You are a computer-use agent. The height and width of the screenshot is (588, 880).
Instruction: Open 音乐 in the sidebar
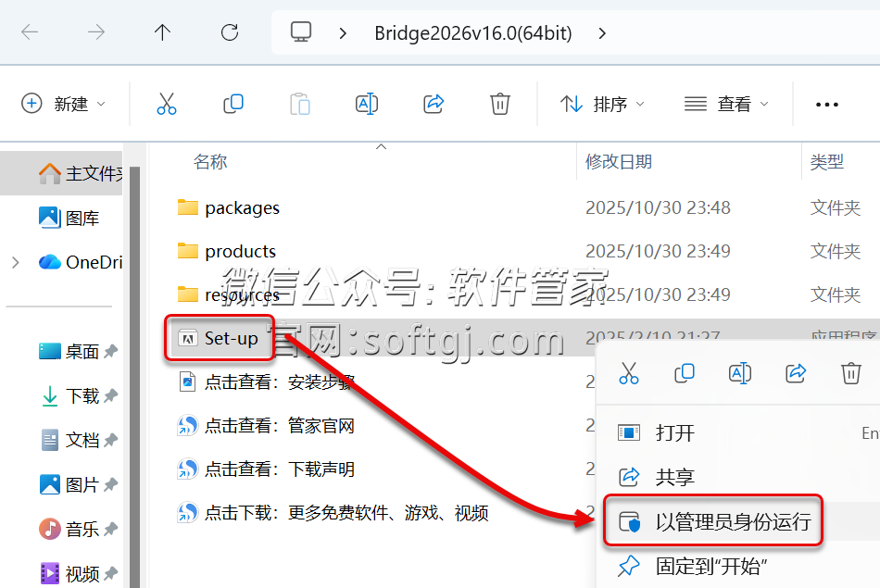pyautogui.click(x=68, y=529)
